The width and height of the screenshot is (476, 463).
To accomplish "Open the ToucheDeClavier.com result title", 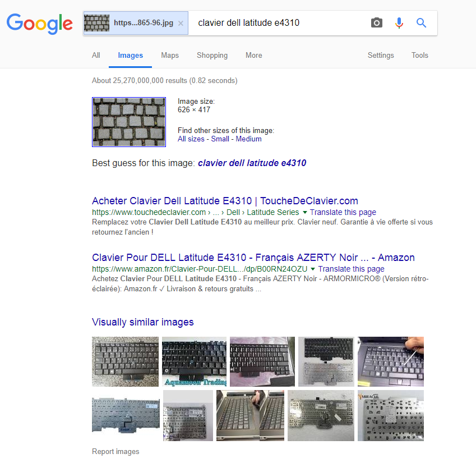I will coord(225,201).
